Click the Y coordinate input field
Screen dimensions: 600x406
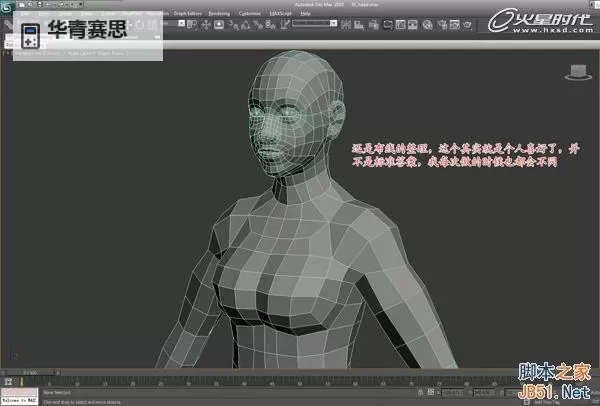click(x=484, y=392)
